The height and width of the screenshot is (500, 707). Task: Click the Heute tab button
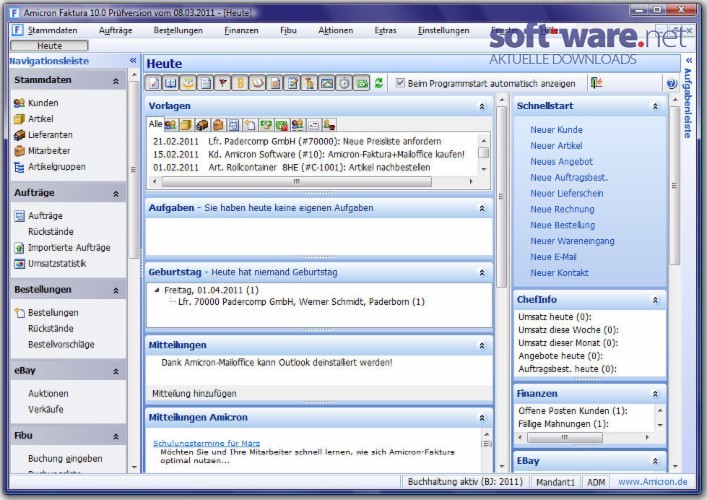coord(49,46)
